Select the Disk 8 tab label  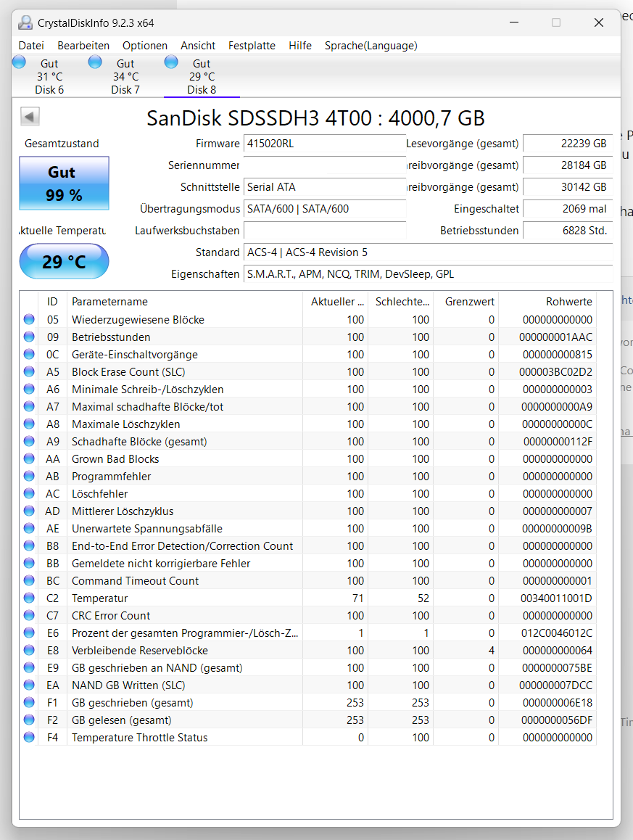(202, 89)
